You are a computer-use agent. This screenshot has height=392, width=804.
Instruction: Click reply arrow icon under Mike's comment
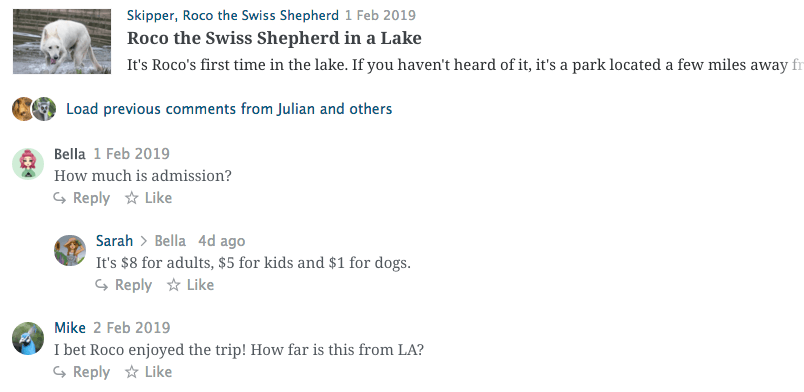point(59,372)
